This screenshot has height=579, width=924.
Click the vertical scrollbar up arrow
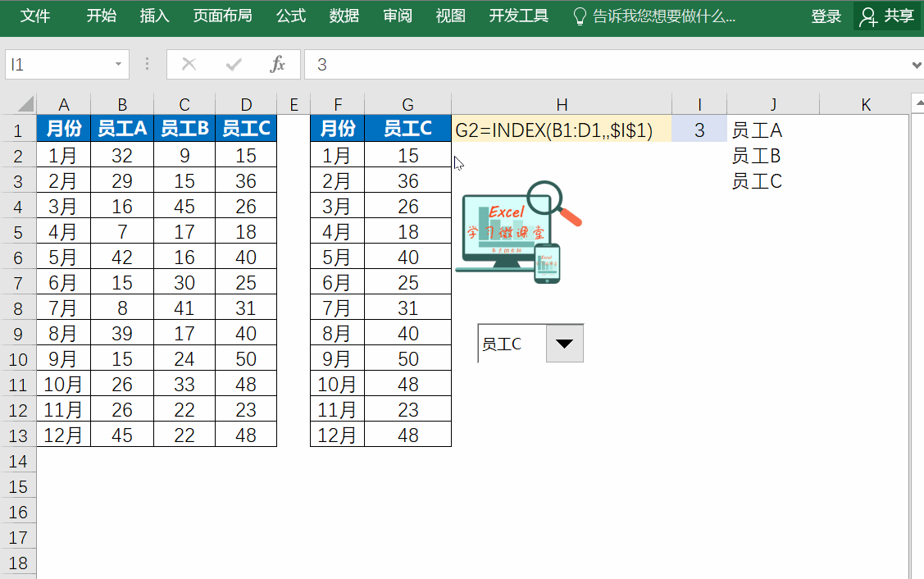918,104
